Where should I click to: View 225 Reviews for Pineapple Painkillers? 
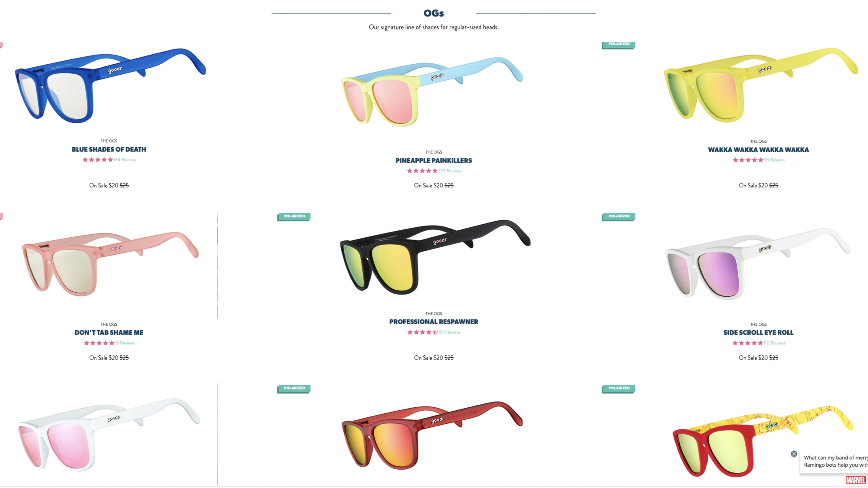(x=450, y=171)
